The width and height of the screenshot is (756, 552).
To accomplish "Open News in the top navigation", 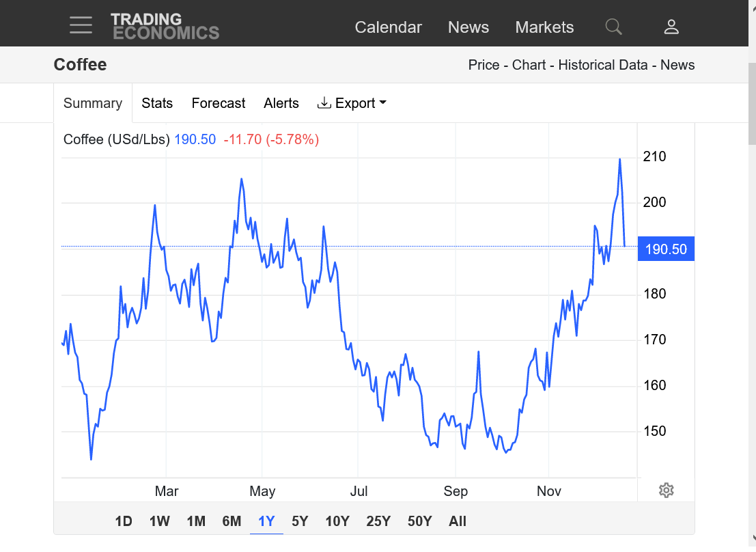I will click(468, 27).
